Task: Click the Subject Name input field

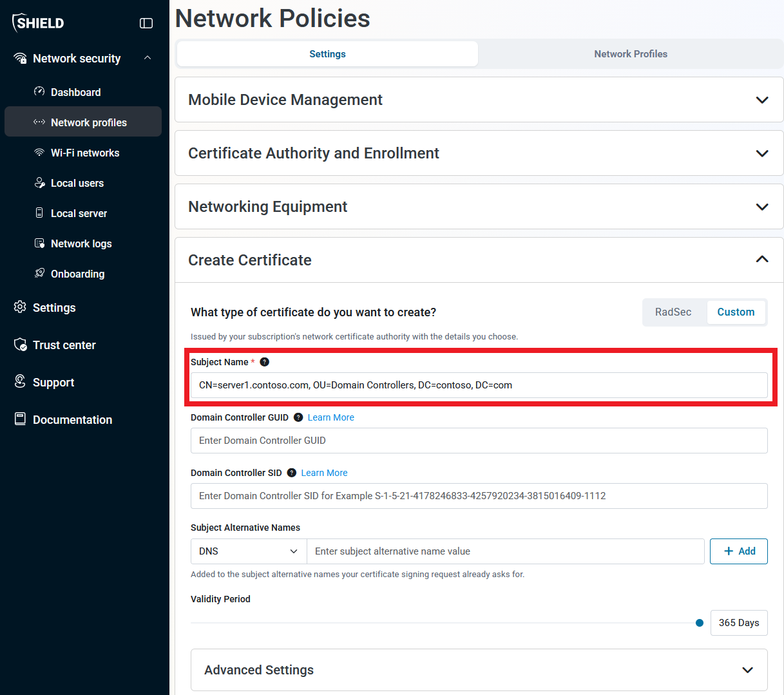Action: click(x=479, y=385)
